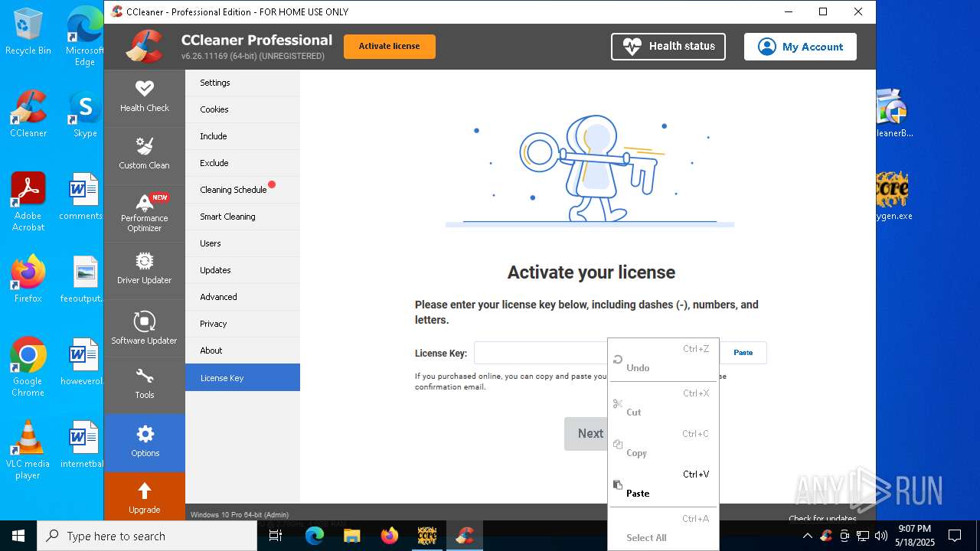Screen dimensions: 980x551
Task: Open CCleaner desktop shortcut
Action: (x=28, y=113)
